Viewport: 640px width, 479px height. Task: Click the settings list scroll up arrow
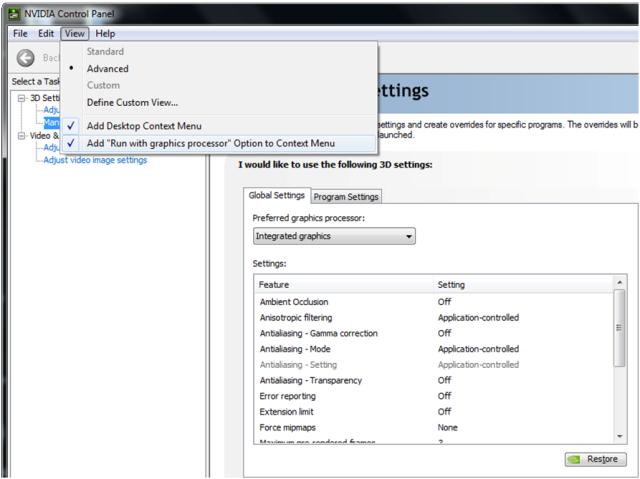point(620,282)
